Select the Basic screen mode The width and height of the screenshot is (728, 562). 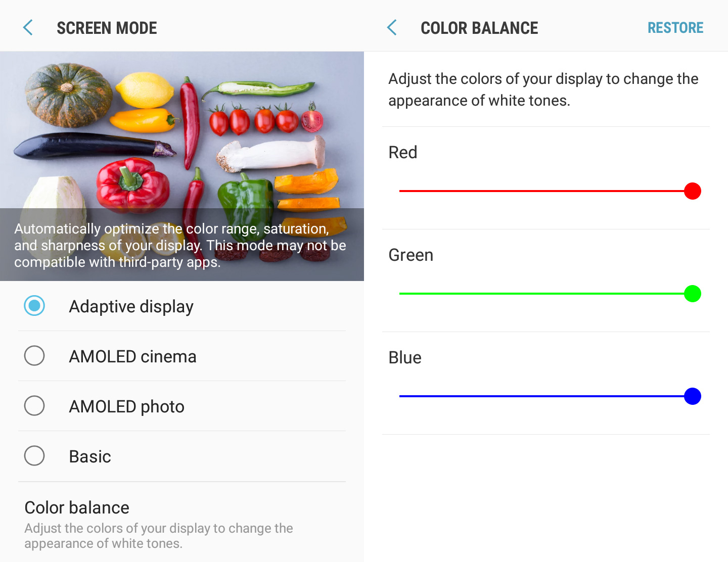tap(34, 456)
